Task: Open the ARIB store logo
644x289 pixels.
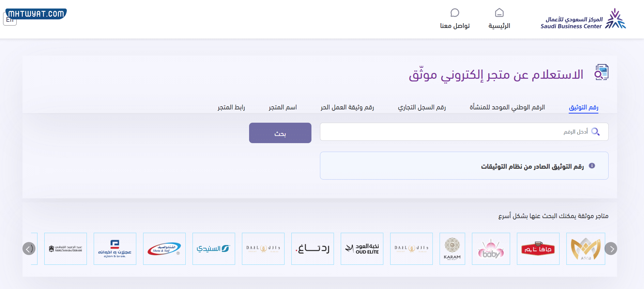Action: click(x=585, y=249)
